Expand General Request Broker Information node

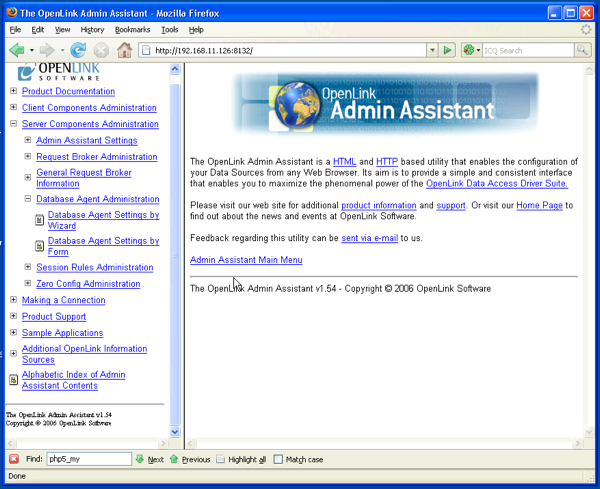[28, 178]
